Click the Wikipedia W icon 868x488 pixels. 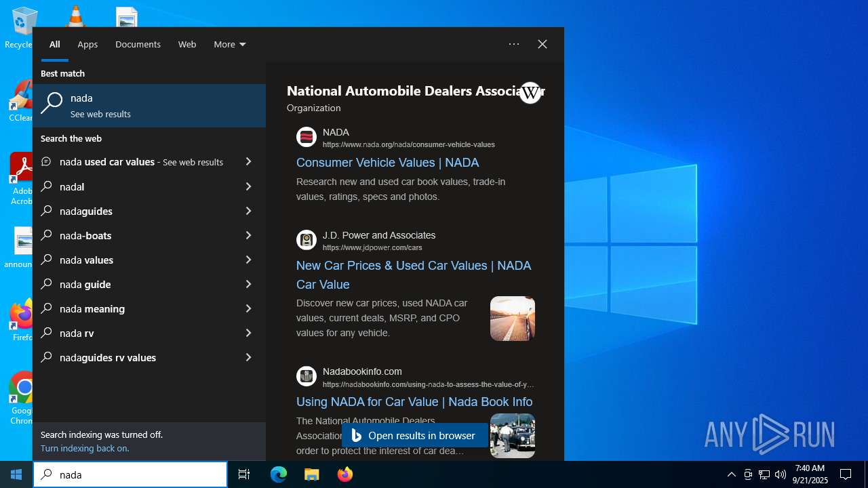point(530,93)
